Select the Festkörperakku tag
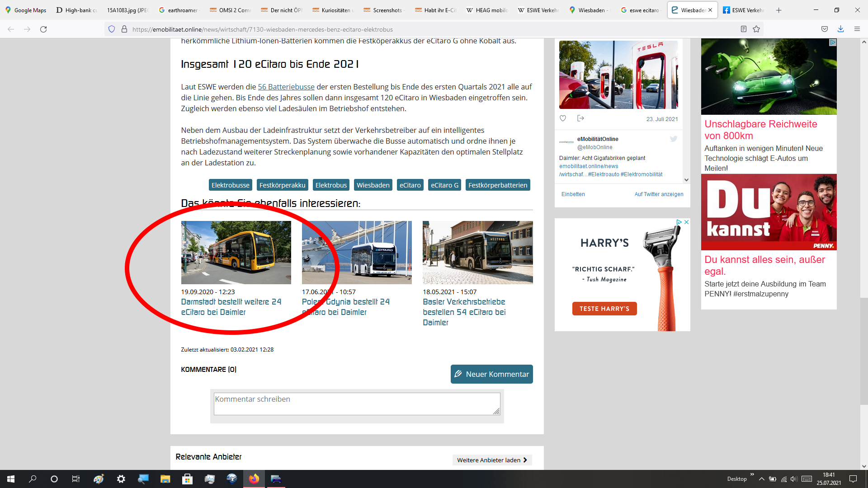The height and width of the screenshot is (488, 868). coord(283,185)
